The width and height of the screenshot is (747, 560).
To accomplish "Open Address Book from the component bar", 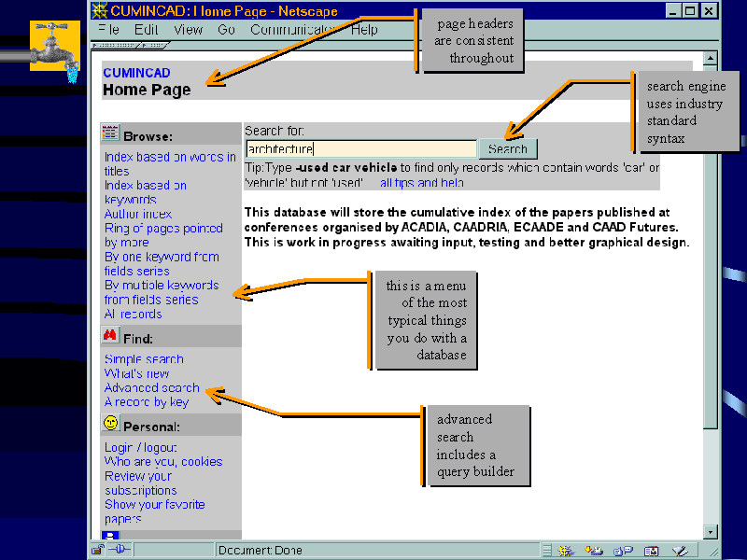I will coord(651,550).
